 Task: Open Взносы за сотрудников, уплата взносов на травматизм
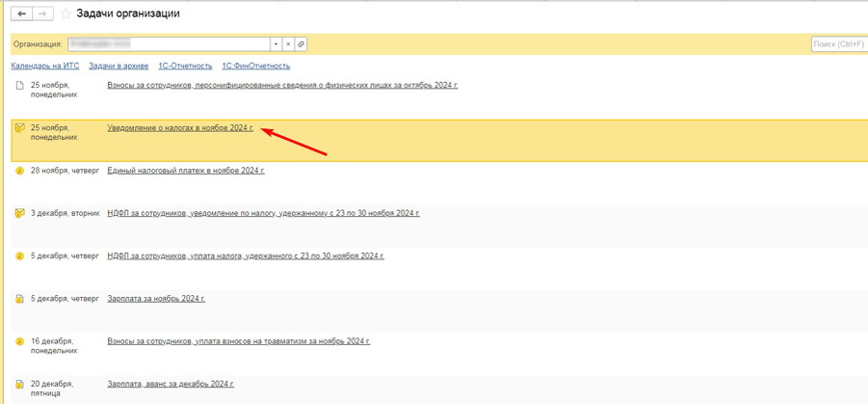(x=239, y=341)
